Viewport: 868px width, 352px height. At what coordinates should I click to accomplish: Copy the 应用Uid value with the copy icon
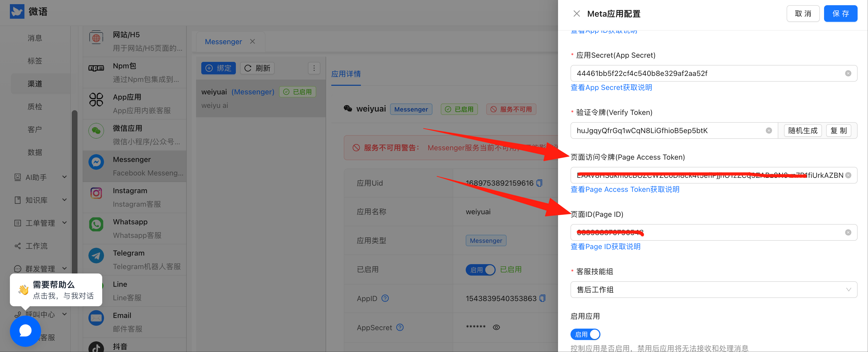tap(540, 183)
